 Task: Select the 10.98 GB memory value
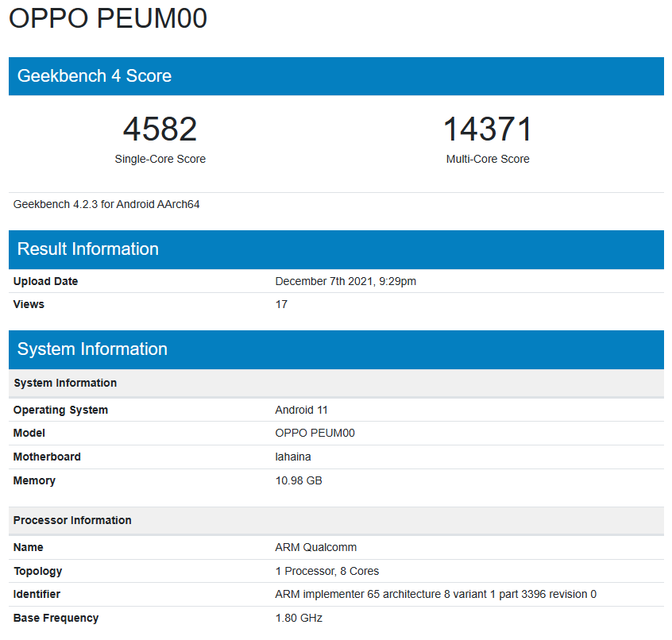pos(299,480)
